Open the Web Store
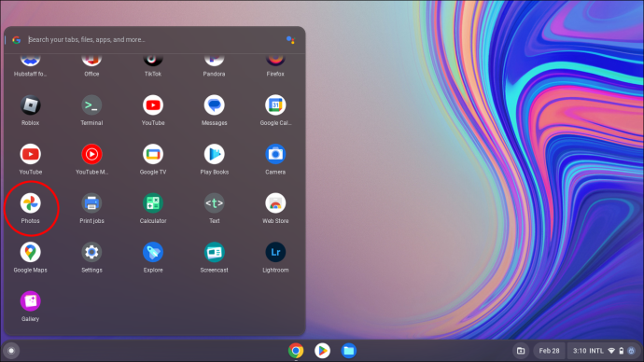Viewport: 644px width, 362px height. coord(275,203)
